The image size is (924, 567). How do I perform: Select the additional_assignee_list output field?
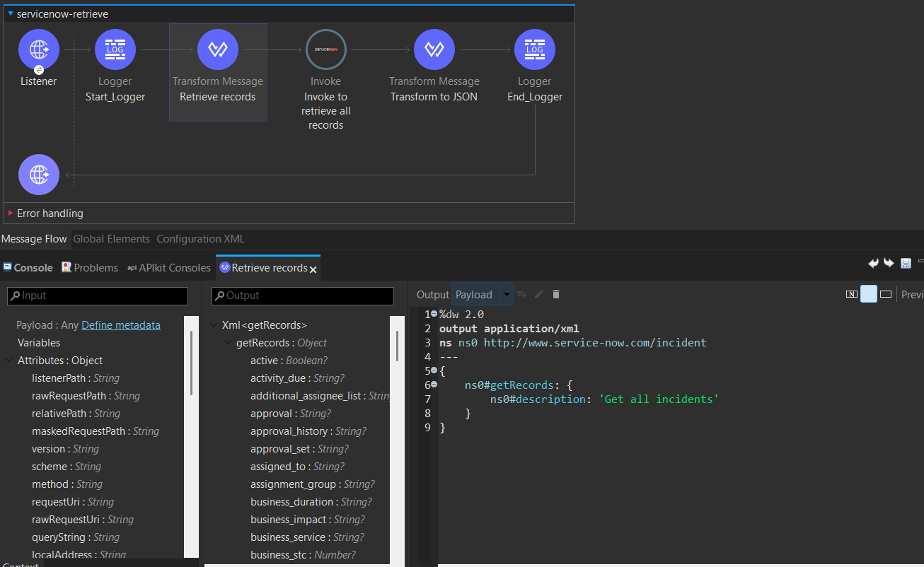click(x=320, y=396)
